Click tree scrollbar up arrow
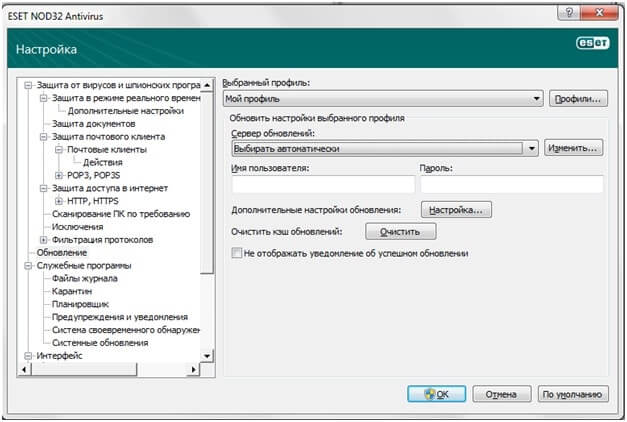 (207, 85)
